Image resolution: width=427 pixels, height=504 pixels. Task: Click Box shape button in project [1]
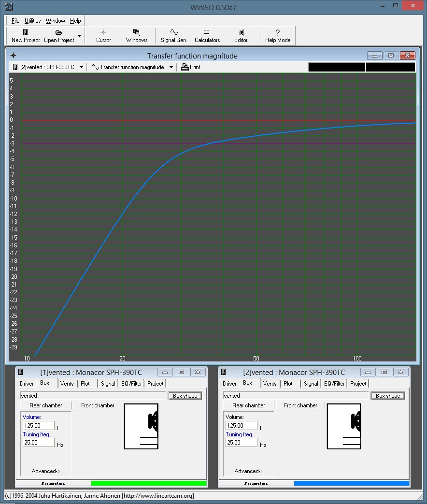185,396
